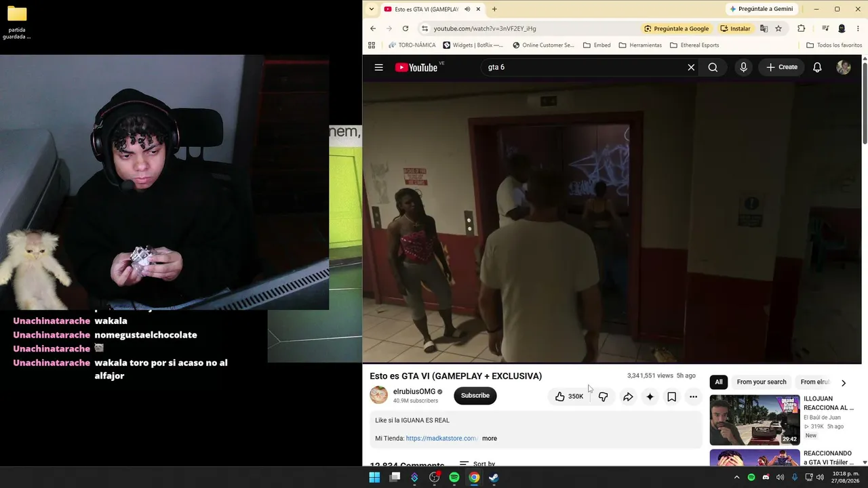The height and width of the screenshot is (488, 868).
Task: Click the Instalar app button
Action: tap(736, 28)
